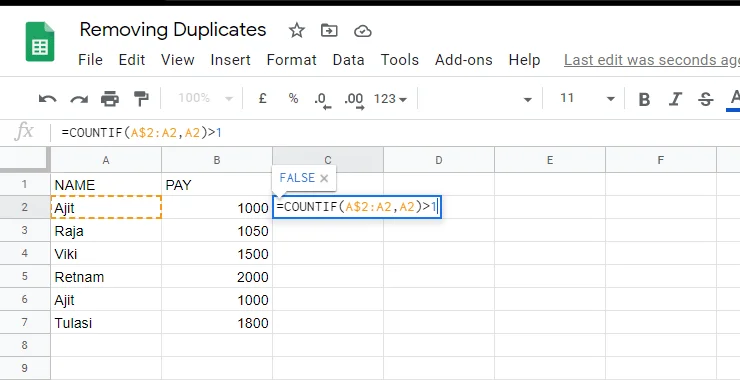The image size is (740, 380).
Task: Open the File menu
Action: click(x=90, y=60)
